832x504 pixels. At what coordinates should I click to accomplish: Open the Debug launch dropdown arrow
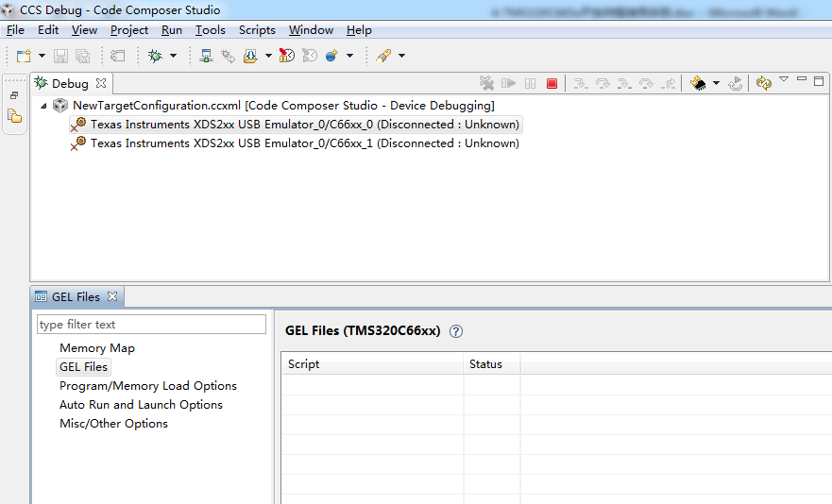(173, 56)
